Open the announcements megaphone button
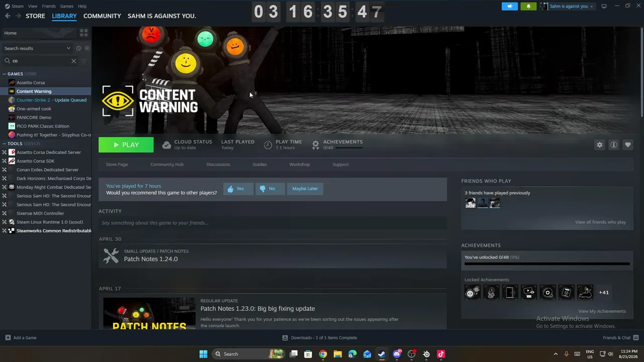This screenshot has height=362, width=644. [510, 7]
